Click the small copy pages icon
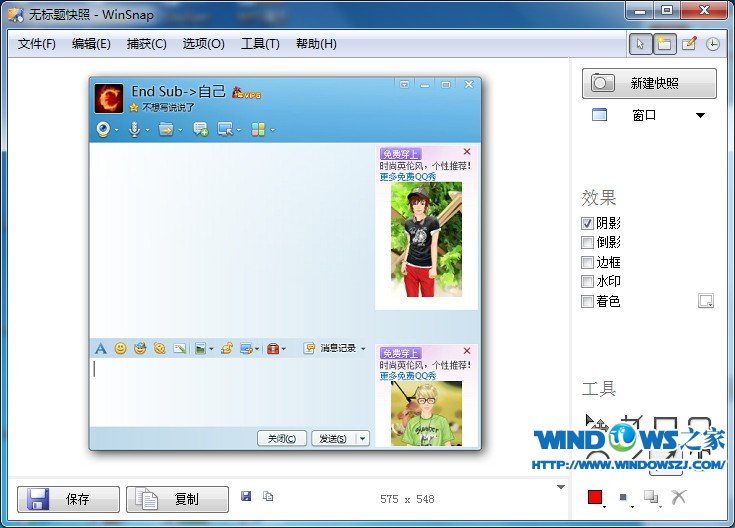This screenshot has width=735, height=528. (x=268, y=496)
